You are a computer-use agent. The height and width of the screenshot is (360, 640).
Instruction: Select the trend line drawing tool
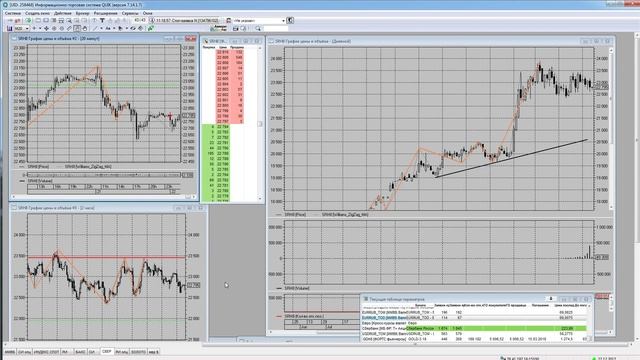coord(96,29)
